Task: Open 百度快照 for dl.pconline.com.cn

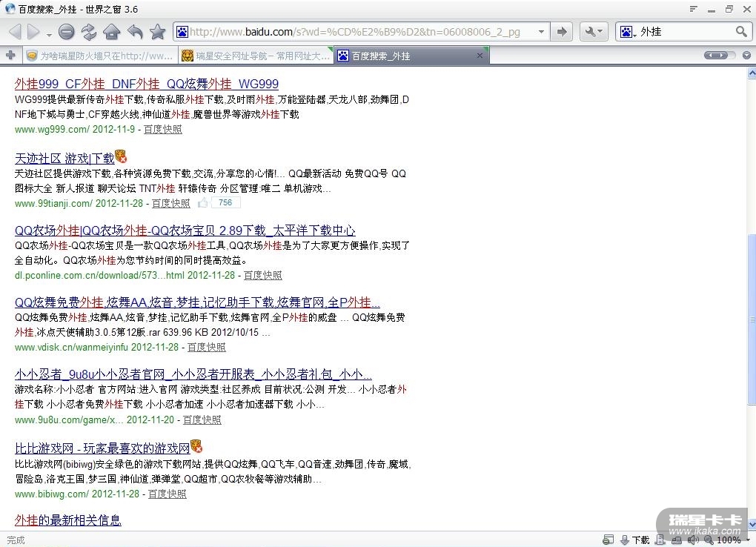Action: tap(263, 275)
